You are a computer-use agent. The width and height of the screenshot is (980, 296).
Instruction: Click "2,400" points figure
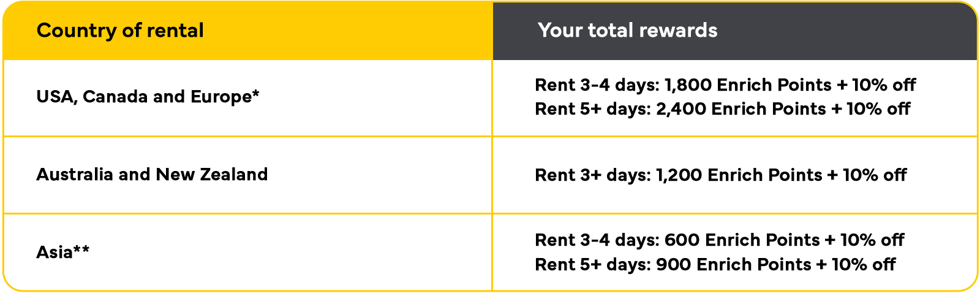pos(681,109)
